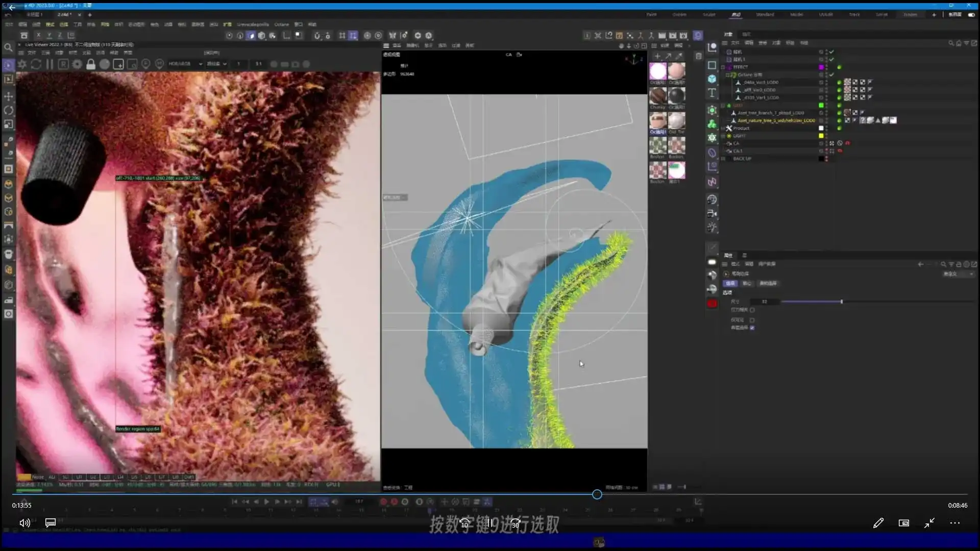The width and height of the screenshot is (980, 551).
Task: Click the Move tool in left toolbar
Action: 9,96
